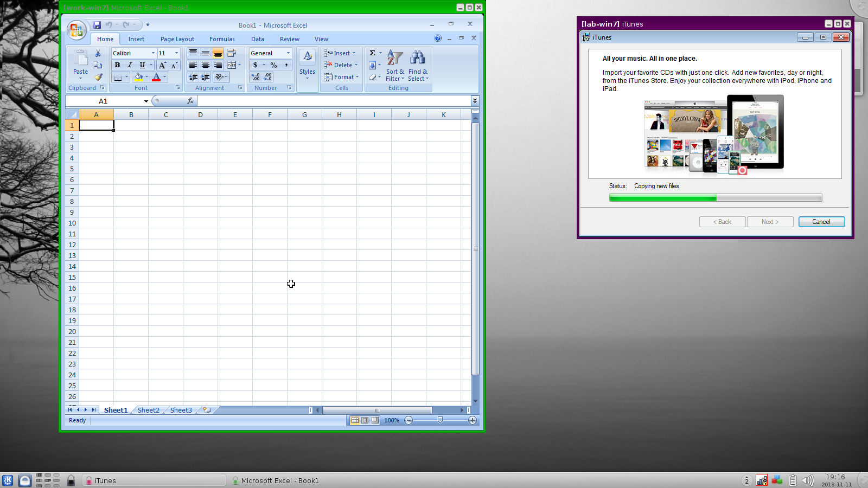Click the Percent Style icon
Image resolution: width=868 pixels, height=488 pixels.
pyautogui.click(x=273, y=65)
